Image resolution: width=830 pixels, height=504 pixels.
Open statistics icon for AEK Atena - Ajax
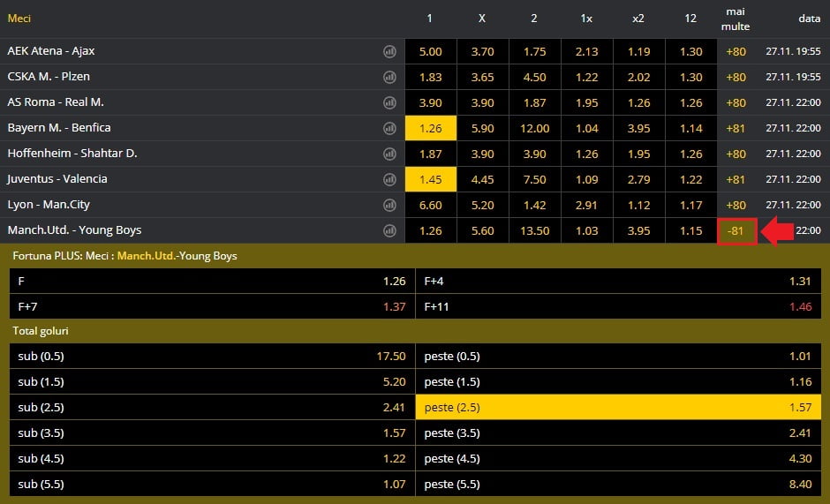(389, 51)
